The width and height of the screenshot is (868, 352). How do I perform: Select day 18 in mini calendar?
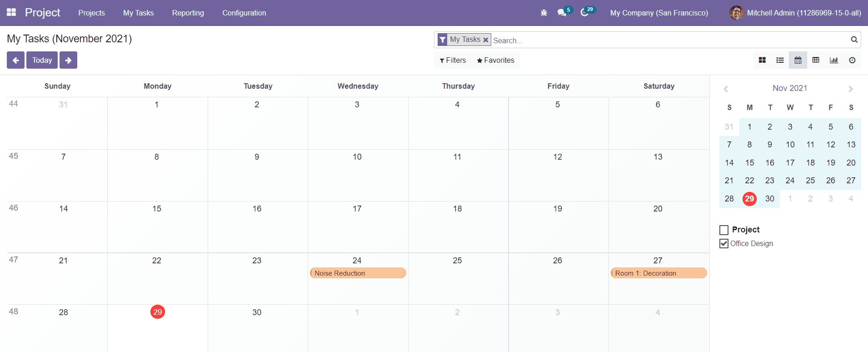pyautogui.click(x=810, y=163)
